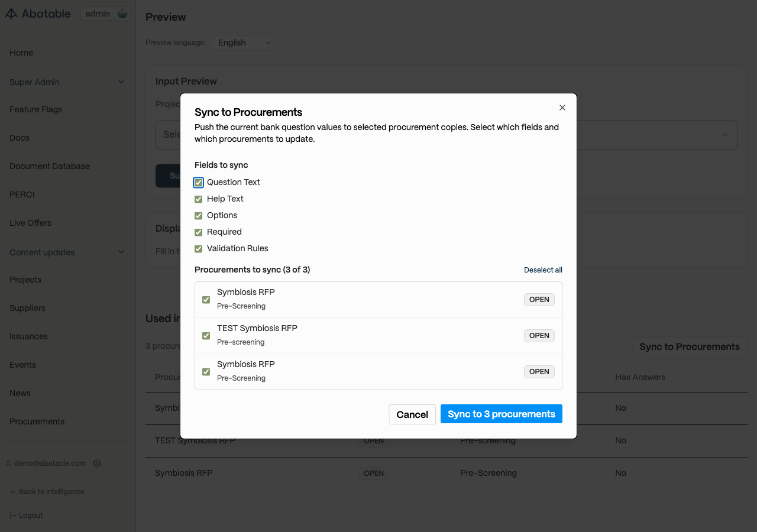Go to Feature Flags page
757x532 pixels.
pyautogui.click(x=35, y=109)
